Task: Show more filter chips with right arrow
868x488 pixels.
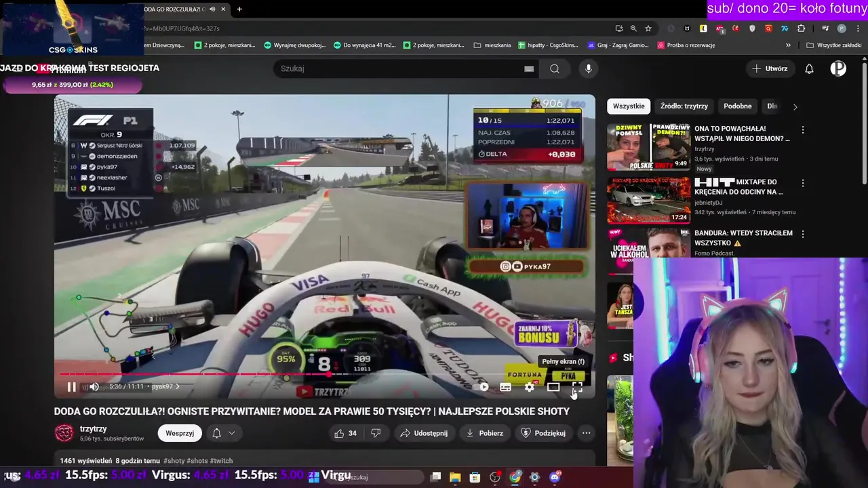Action: [795, 106]
